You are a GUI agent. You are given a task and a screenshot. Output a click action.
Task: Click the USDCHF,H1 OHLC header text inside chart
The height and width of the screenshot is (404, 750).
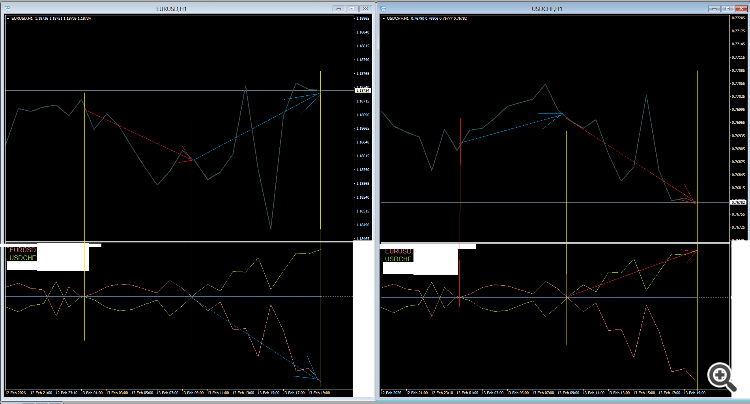(x=426, y=19)
